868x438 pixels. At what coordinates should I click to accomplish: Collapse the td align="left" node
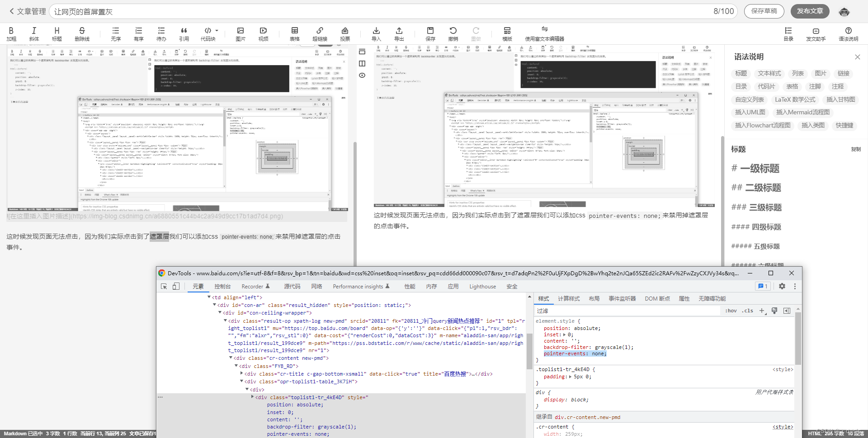tap(209, 297)
